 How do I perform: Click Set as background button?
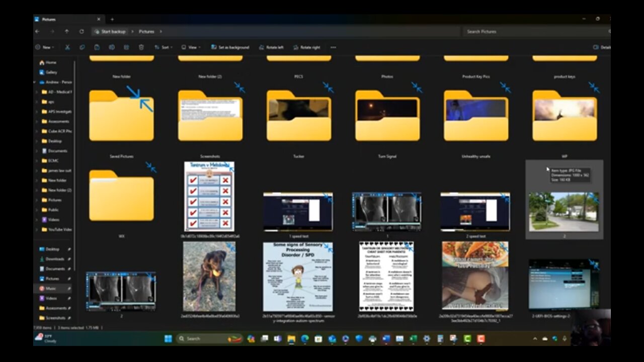click(230, 47)
